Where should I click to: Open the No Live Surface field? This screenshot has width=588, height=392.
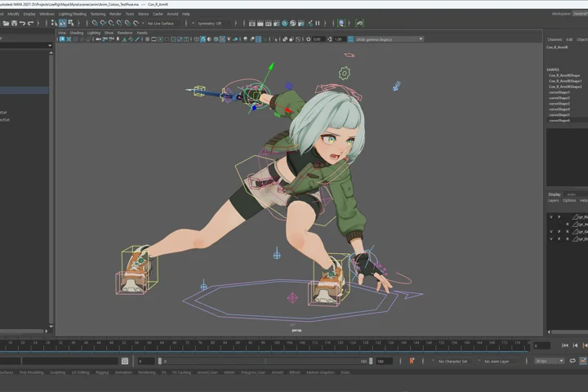163,23
